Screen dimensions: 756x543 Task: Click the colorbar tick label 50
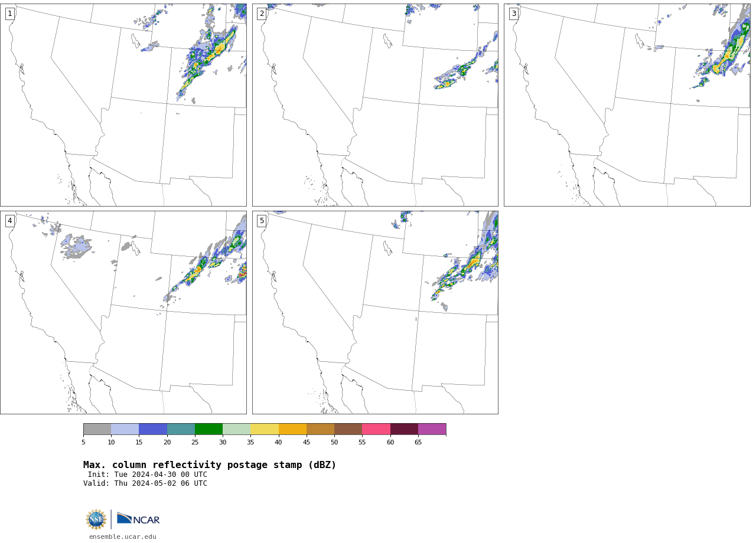pos(334,442)
